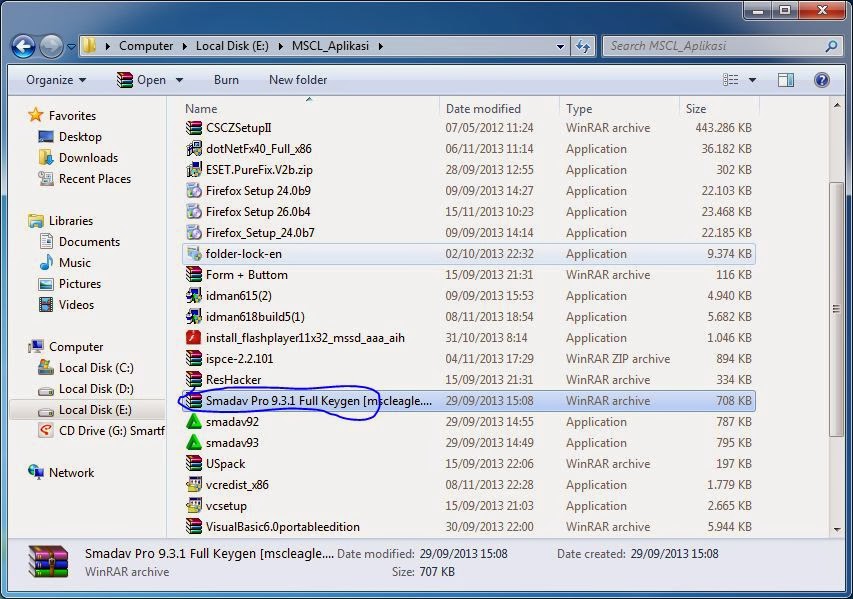853x599 pixels.
Task: Click the refresh button next to address bar
Action: coord(583,46)
